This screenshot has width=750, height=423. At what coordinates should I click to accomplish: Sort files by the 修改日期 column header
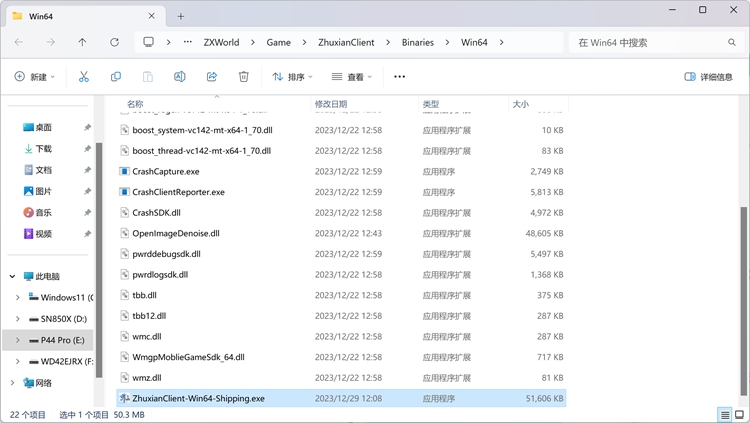click(x=331, y=104)
